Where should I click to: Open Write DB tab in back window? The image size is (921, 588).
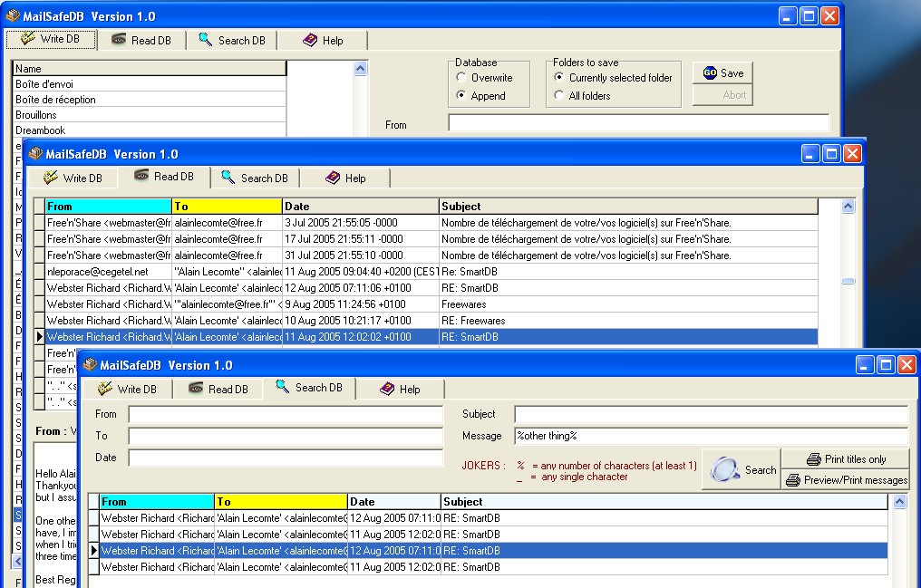click(51, 39)
